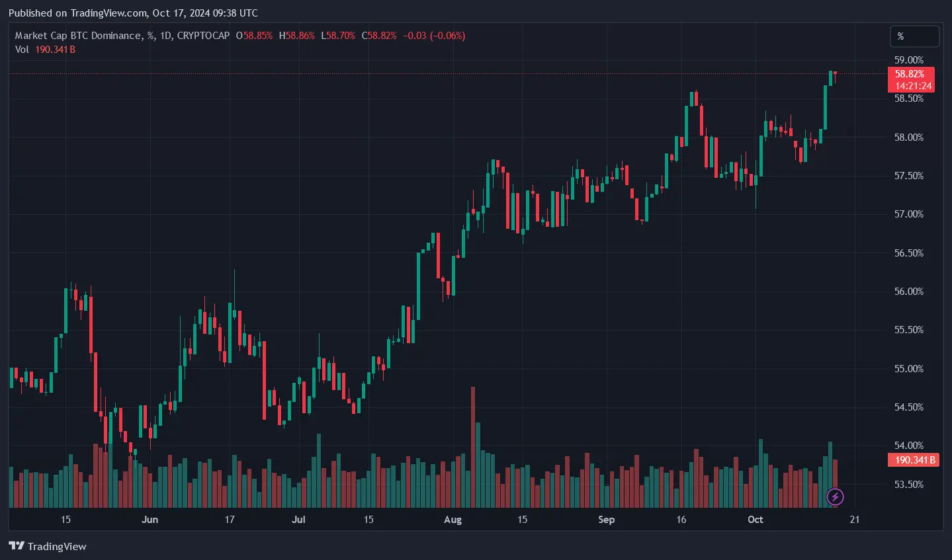952x560 pixels.
Task: Click the current value label 58.82%
Action: (910, 74)
